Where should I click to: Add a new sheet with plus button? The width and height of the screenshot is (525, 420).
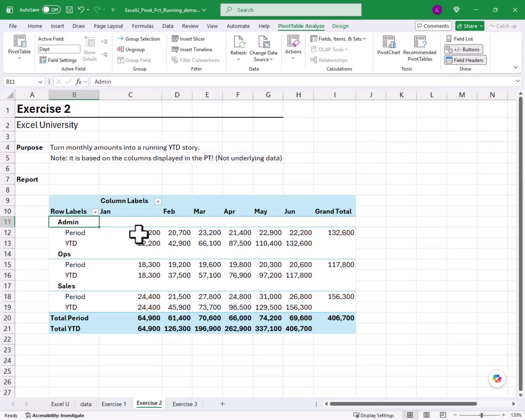click(222, 404)
